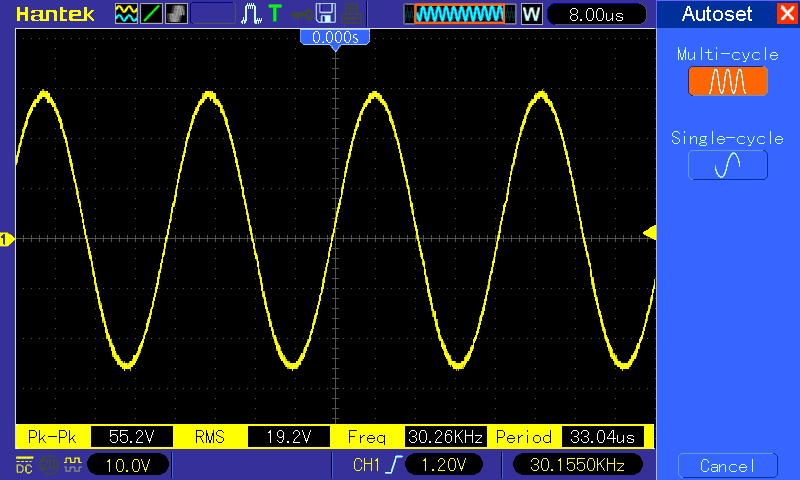Click the yellow trigger level arrow marker
This screenshot has width=800, height=480.
(649, 233)
